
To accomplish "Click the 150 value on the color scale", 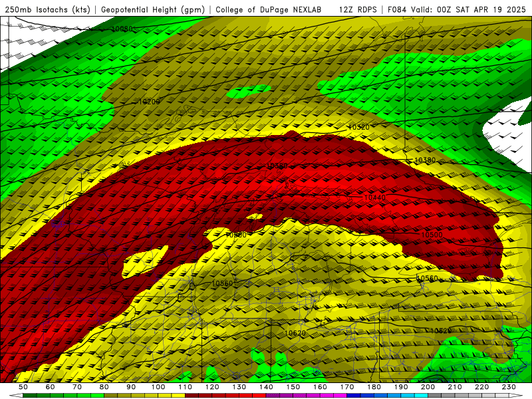I will (293, 387).
